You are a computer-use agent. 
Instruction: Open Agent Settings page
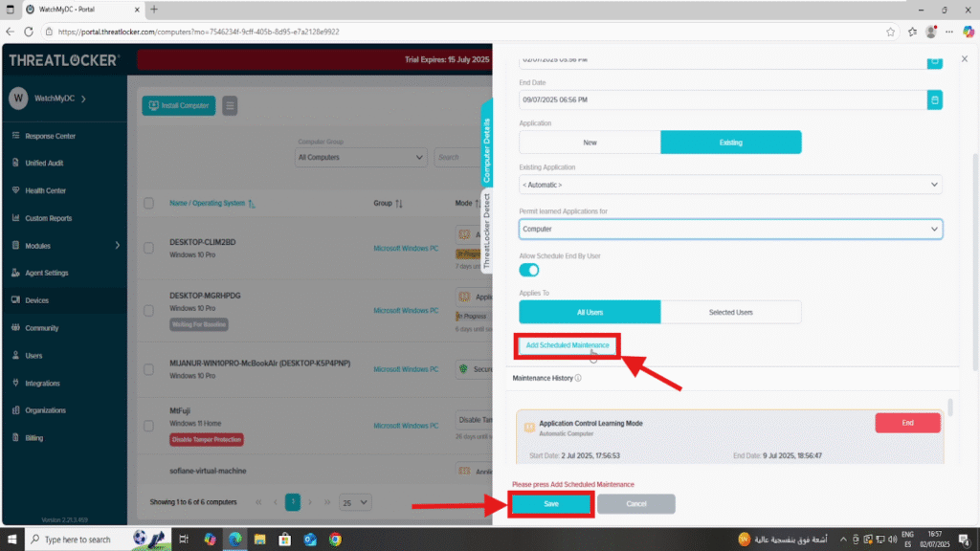(46, 273)
